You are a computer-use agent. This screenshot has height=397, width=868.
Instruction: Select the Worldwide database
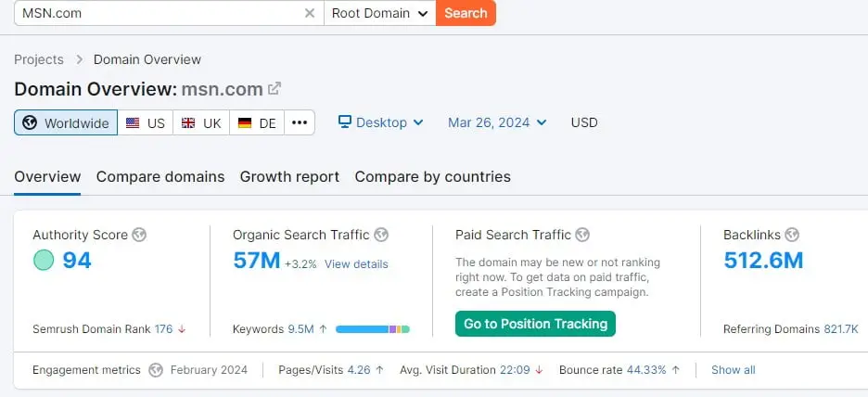click(x=66, y=122)
